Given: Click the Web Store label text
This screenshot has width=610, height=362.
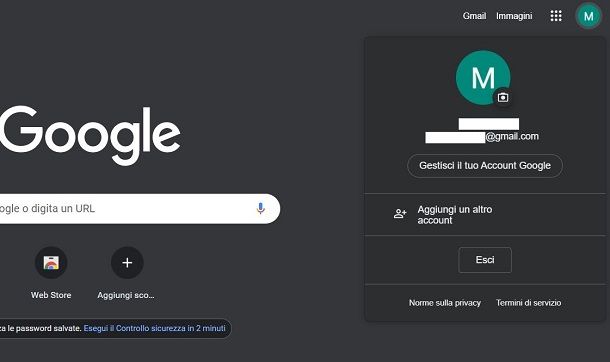Looking at the screenshot, I should tap(51, 295).
